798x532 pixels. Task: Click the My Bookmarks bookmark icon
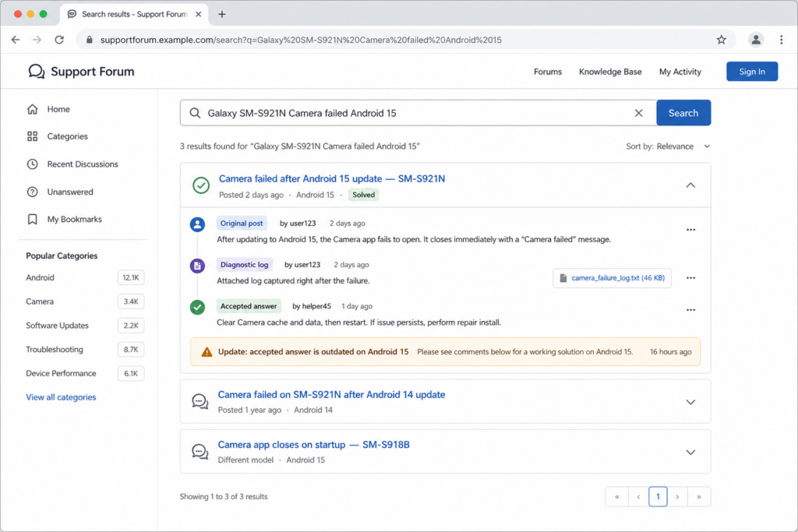pyautogui.click(x=33, y=219)
